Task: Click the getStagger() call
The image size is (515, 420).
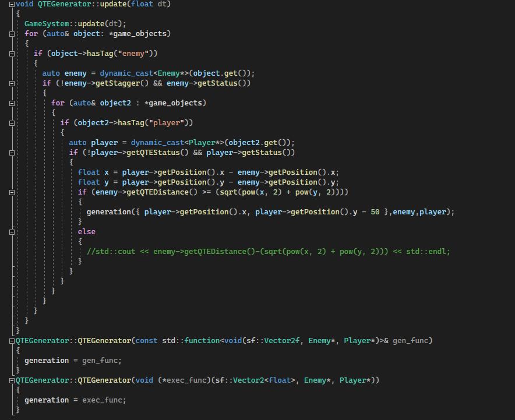Action: (122, 83)
